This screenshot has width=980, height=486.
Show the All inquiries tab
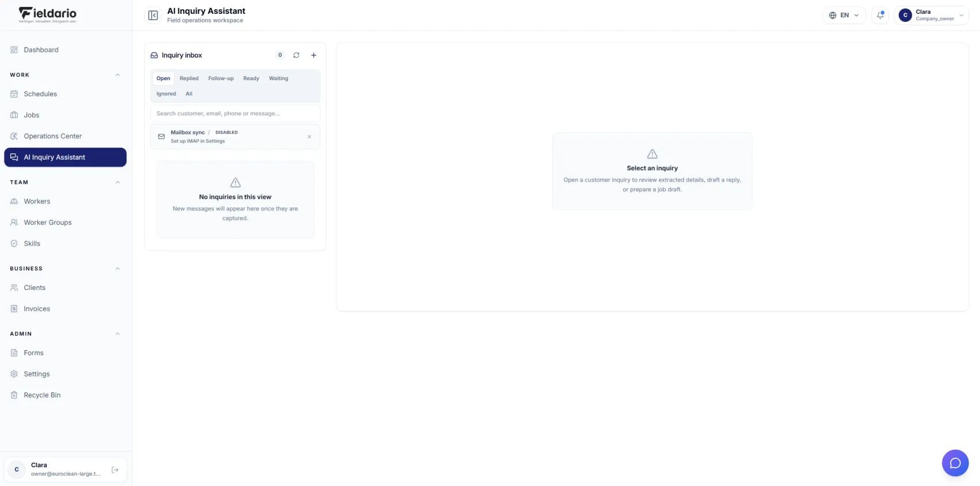pos(189,94)
